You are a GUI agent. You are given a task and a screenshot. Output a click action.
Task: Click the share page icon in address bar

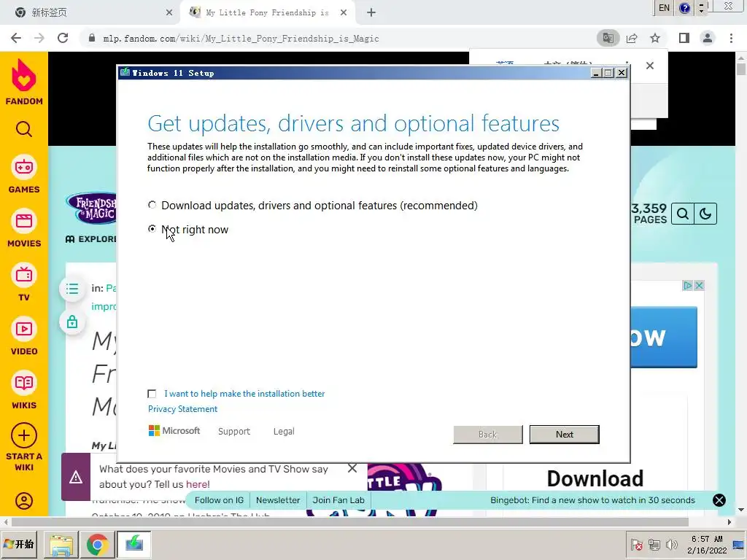(632, 38)
